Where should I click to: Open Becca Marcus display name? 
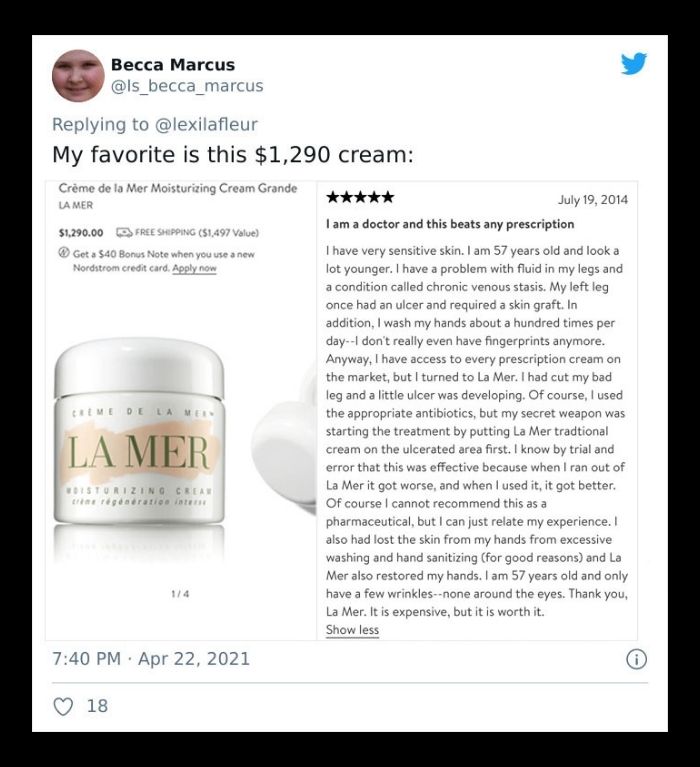click(173, 65)
